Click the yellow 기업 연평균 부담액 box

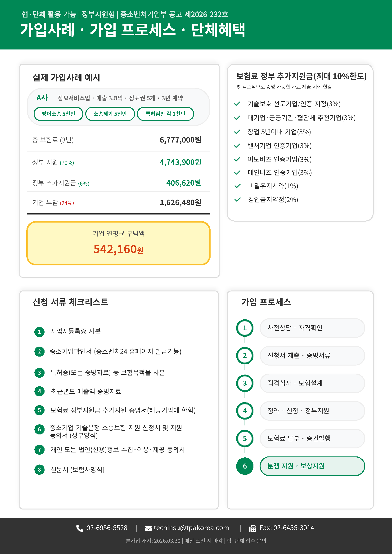[x=118, y=243]
